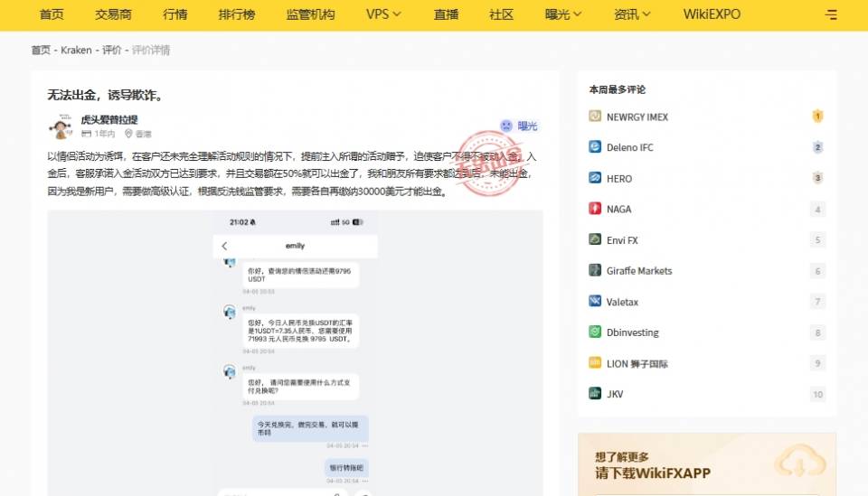Open 社区 navigation item
This screenshot has height=496, width=868.
tap(502, 14)
